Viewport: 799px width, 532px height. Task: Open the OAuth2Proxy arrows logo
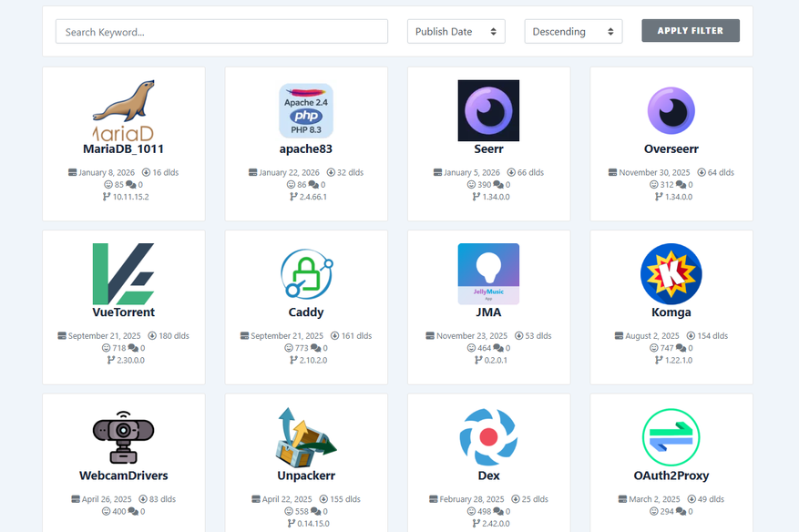point(671,437)
